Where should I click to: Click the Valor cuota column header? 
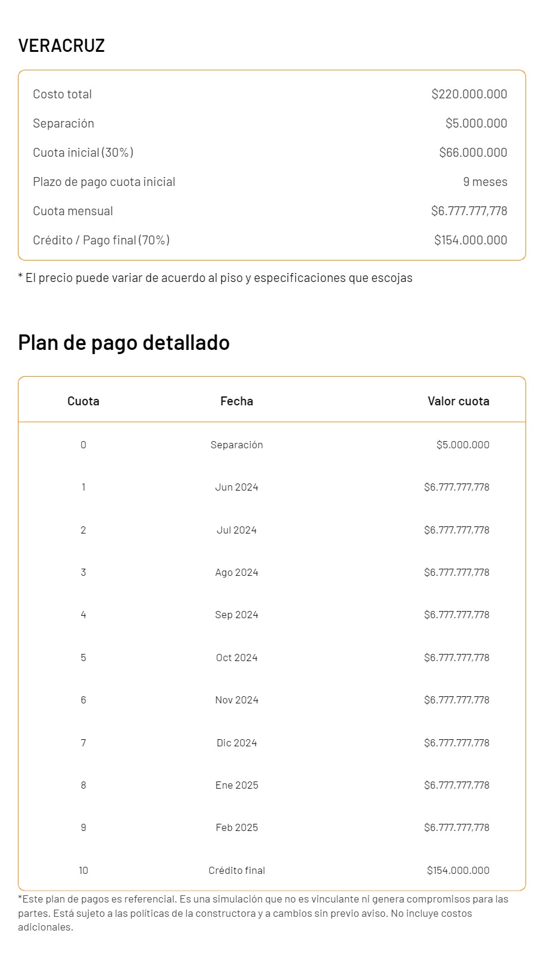(458, 401)
